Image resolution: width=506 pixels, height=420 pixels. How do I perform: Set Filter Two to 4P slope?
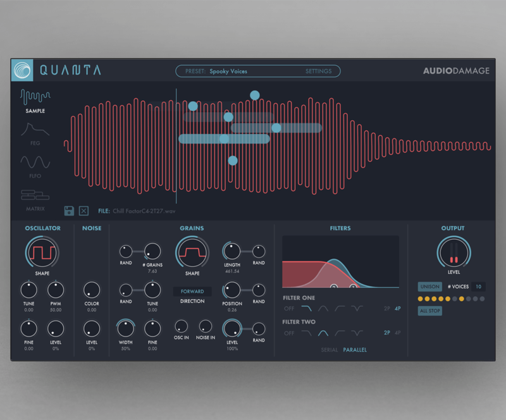398,333
